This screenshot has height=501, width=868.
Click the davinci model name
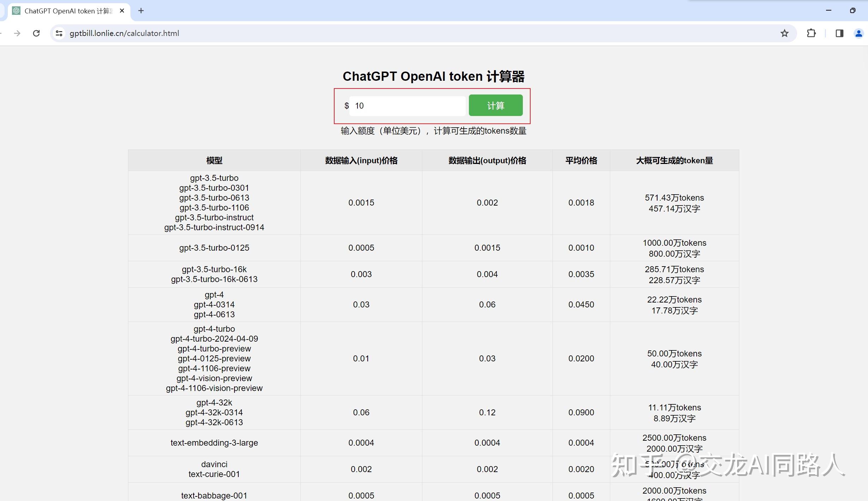coord(214,464)
